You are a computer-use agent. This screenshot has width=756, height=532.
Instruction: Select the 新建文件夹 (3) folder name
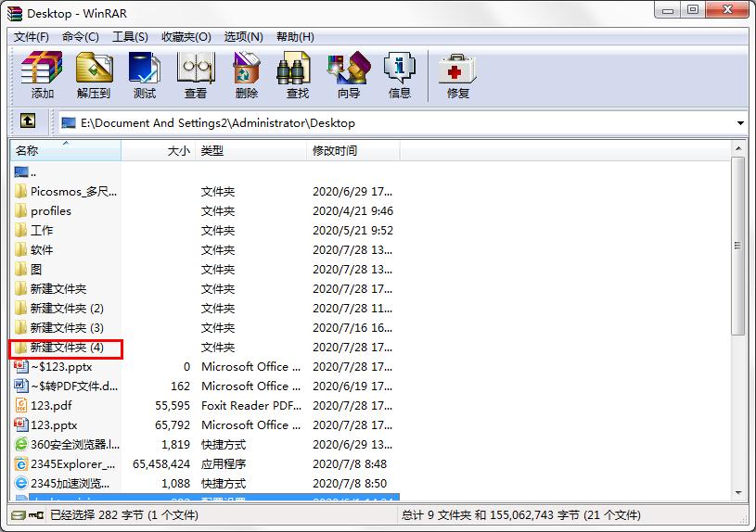pyautogui.click(x=67, y=328)
